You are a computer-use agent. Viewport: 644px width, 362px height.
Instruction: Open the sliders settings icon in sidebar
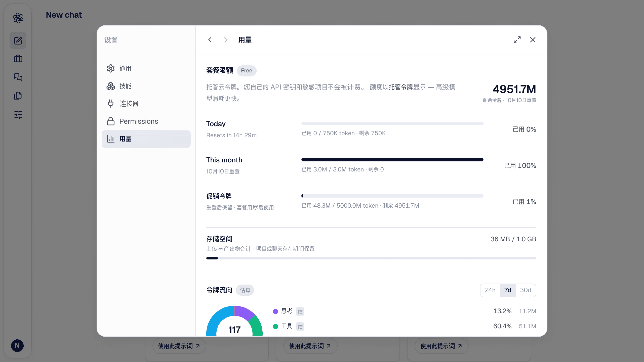tap(18, 115)
